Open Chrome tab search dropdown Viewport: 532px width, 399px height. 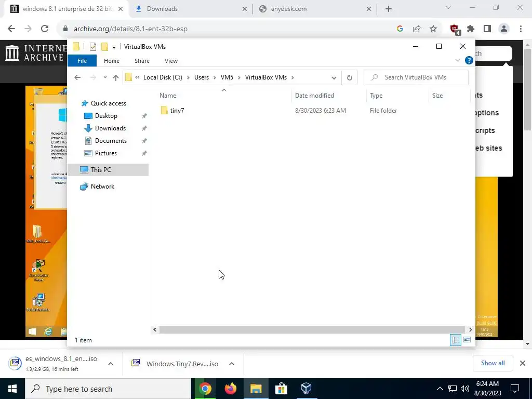448,7
